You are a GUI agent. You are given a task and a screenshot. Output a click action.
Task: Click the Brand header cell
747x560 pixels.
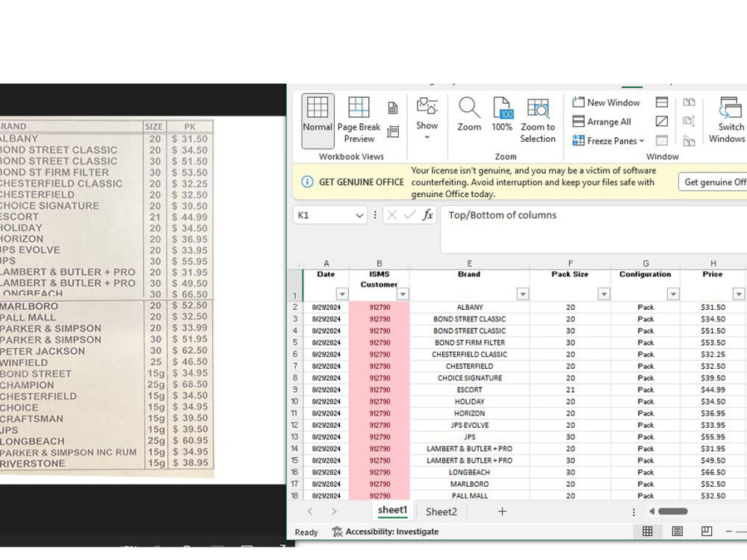point(469,284)
